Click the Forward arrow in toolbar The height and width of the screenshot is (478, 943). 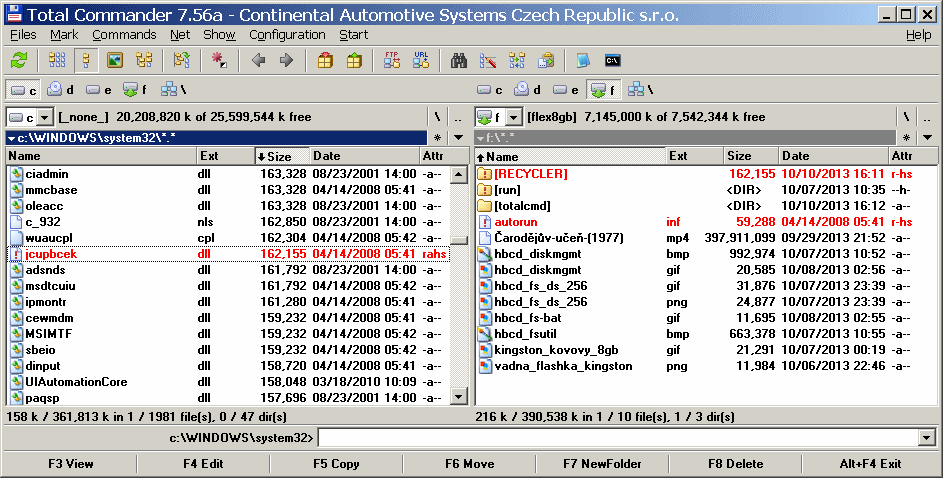point(286,60)
